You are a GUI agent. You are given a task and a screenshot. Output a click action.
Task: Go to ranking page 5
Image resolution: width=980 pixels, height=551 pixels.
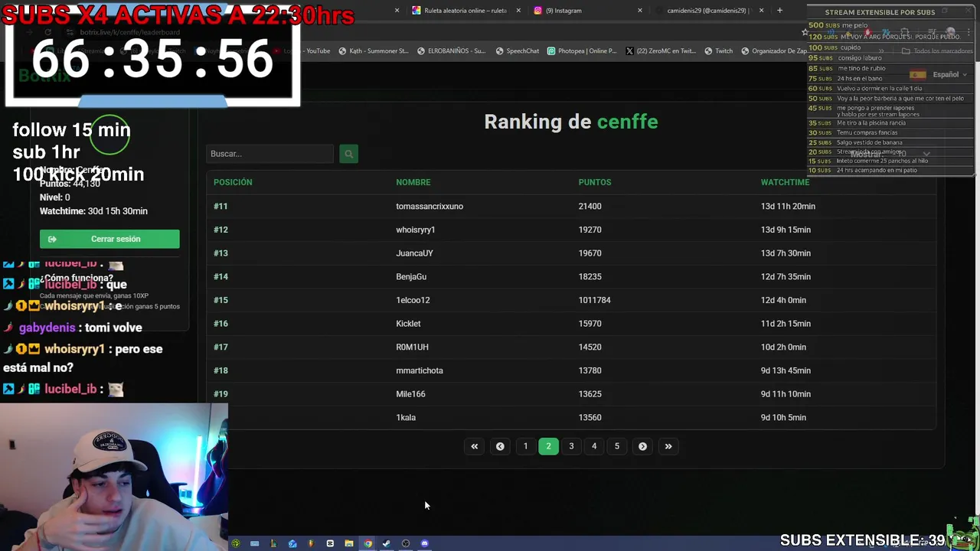[x=616, y=446]
